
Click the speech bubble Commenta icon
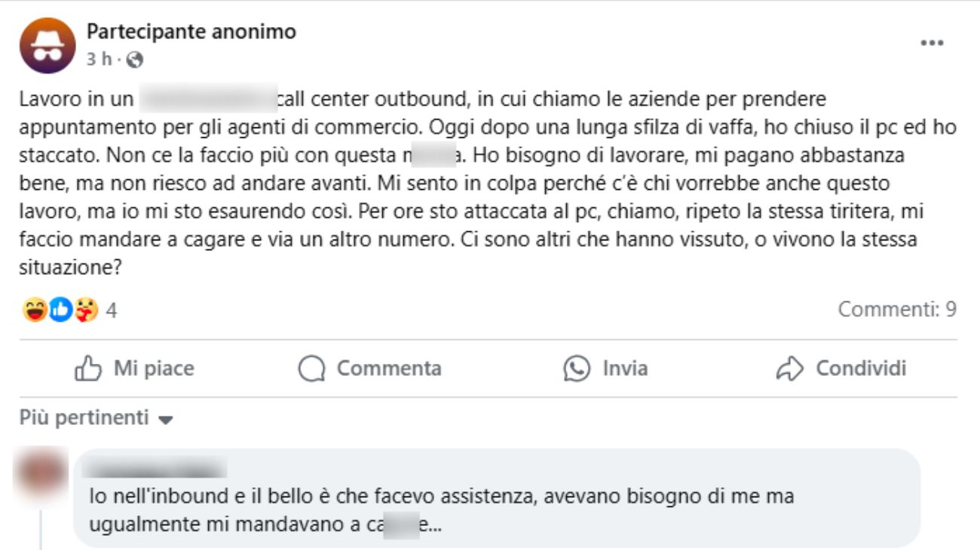(x=311, y=368)
